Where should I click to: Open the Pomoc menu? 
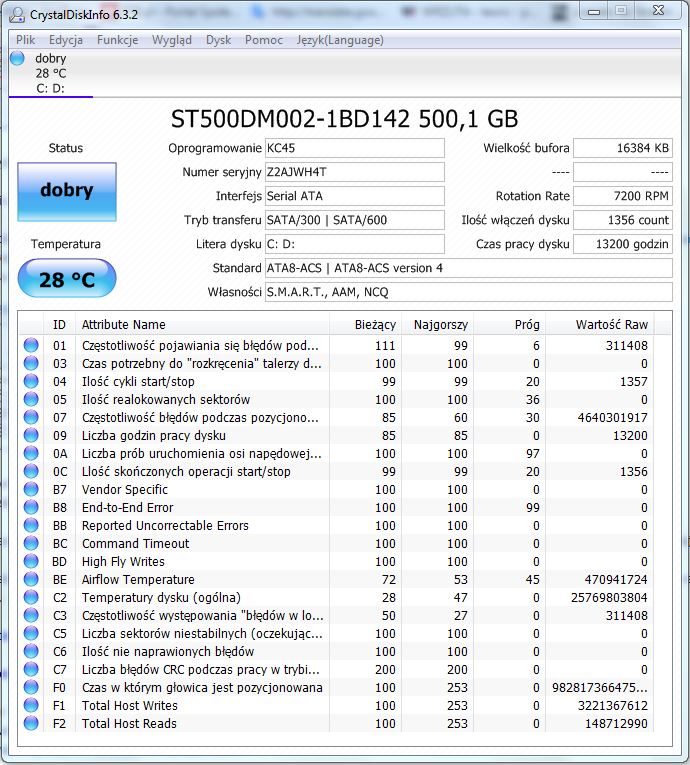point(264,40)
